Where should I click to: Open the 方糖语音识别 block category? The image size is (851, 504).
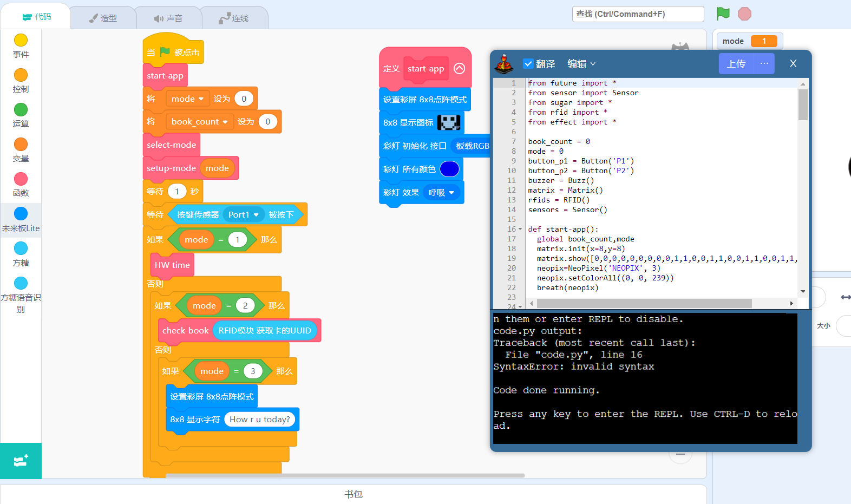21,294
